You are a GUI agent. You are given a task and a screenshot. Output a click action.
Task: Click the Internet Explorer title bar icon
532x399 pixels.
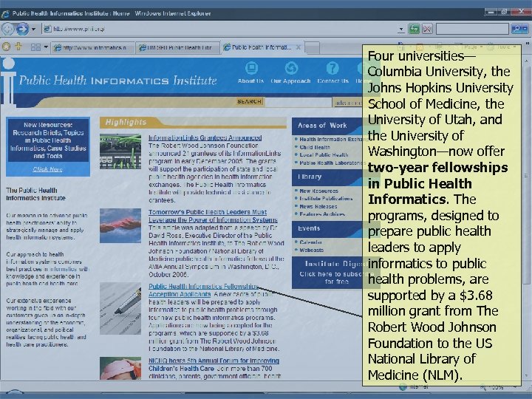click(x=5, y=14)
